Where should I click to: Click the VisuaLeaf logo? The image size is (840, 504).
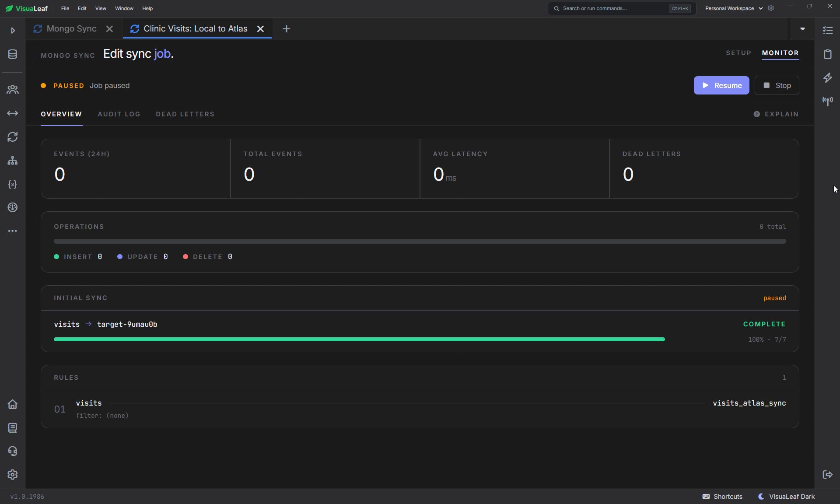(x=27, y=8)
